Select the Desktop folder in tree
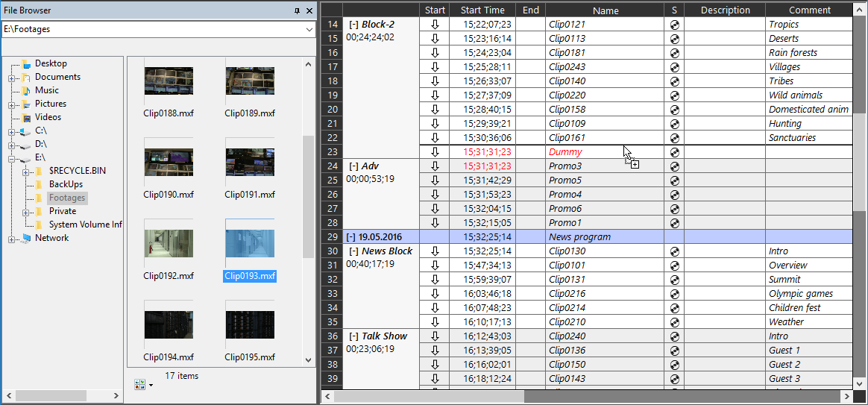The image size is (868, 405). [x=51, y=63]
